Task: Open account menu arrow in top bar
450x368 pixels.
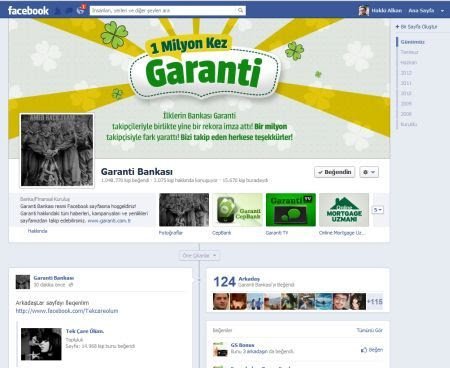Action: coord(442,11)
